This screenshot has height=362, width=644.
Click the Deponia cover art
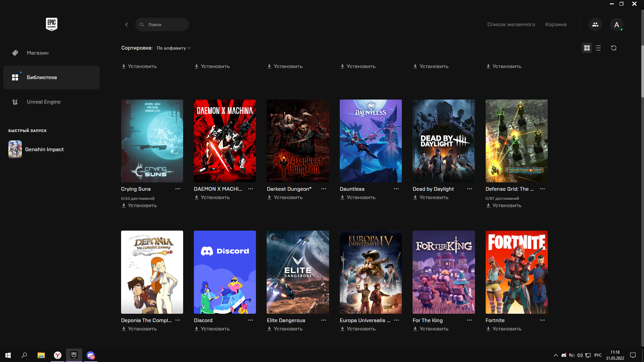152,272
